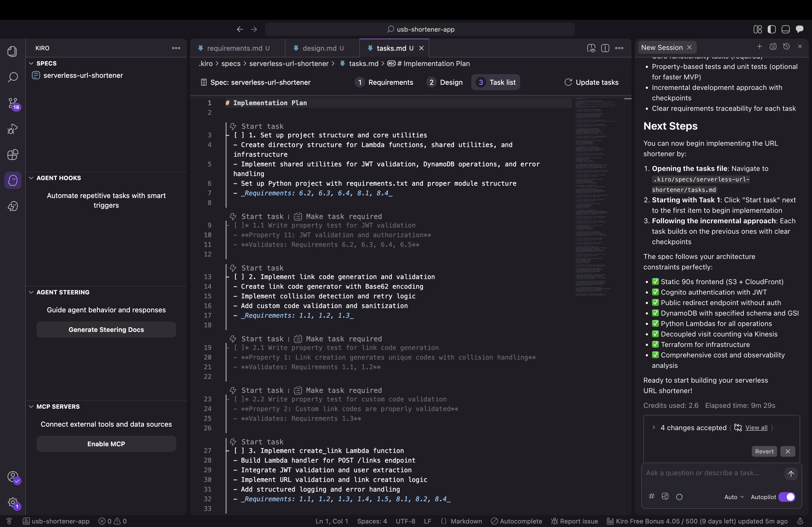Click Generate Steering Docs
This screenshot has height=527, width=812.
pos(106,330)
